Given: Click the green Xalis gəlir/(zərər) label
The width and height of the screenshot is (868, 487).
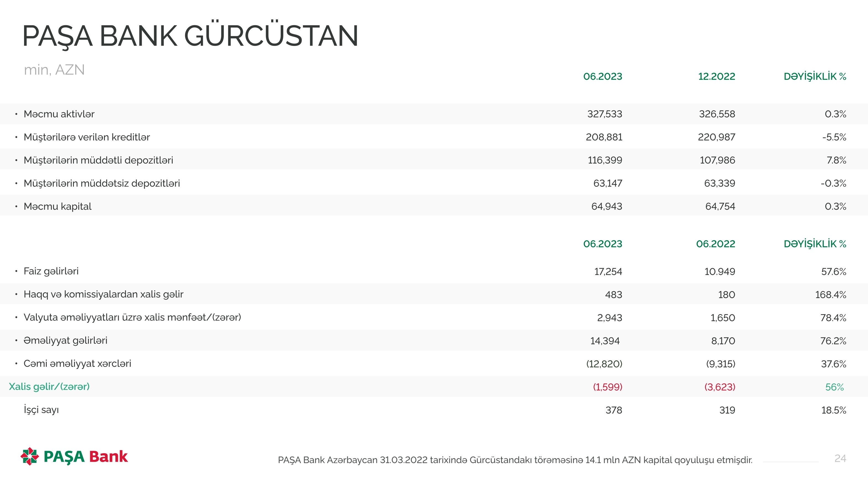Looking at the screenshot, I should coord(49,386).
